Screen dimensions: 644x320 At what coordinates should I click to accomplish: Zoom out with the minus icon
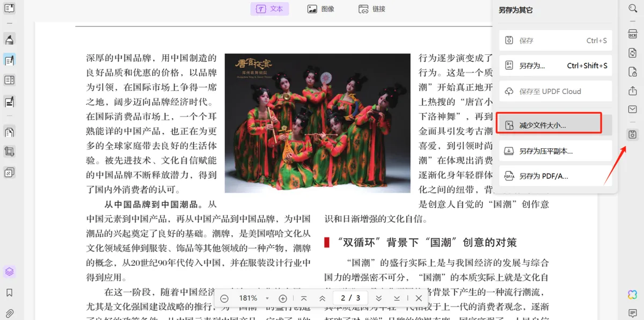tap(224, 298)
